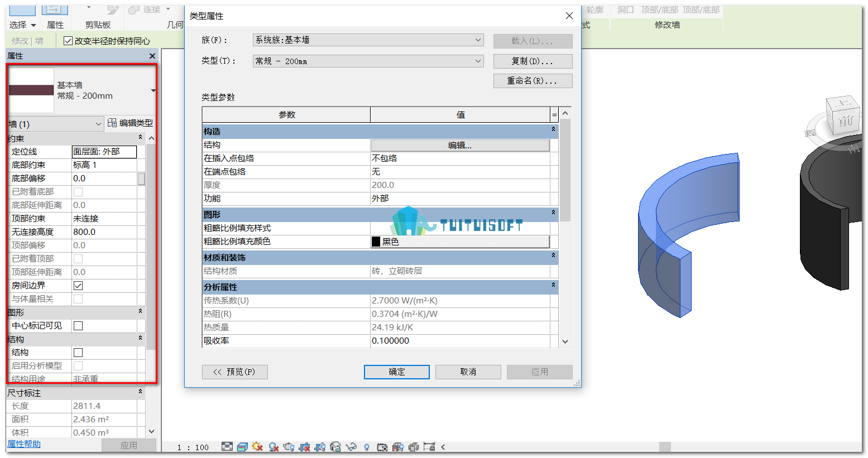Open the detail level control in view bar

227,447
